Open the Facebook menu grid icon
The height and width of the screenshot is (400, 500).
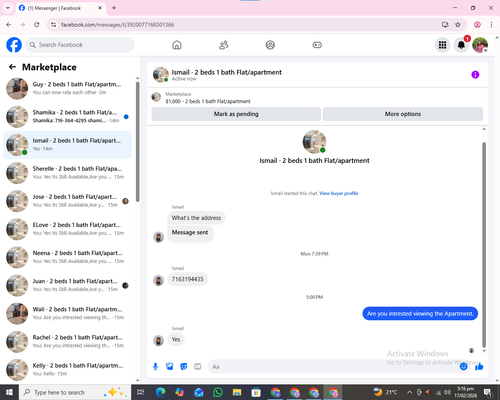click(x=442, y=45)
